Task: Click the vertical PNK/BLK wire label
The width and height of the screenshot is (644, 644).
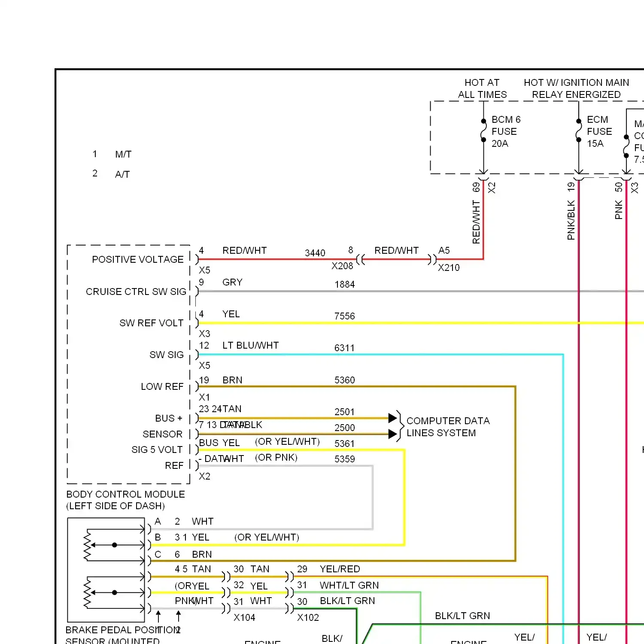Action: (x=571, y=220)
